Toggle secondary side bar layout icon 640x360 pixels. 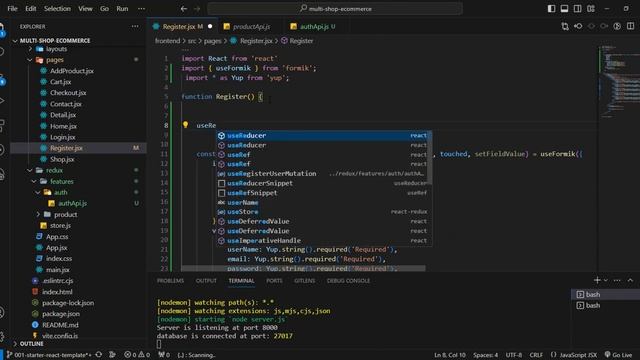(577, 9)
